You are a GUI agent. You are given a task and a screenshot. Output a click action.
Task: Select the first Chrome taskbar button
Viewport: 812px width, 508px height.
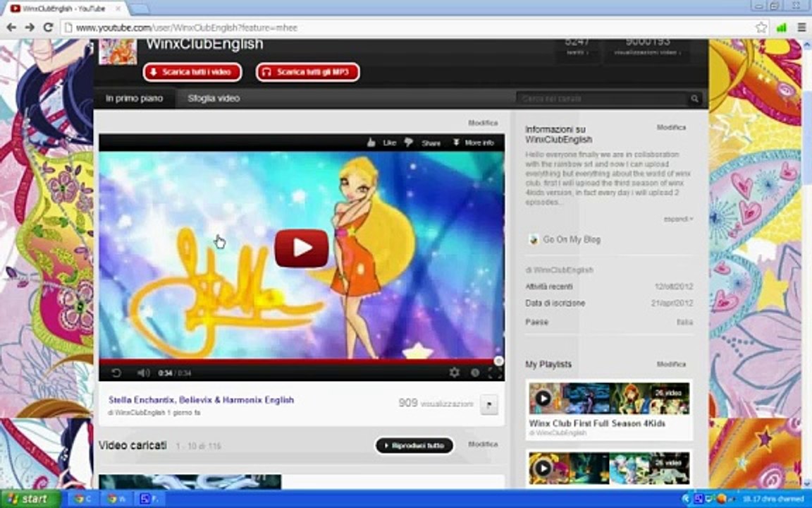tap(83, 500)
